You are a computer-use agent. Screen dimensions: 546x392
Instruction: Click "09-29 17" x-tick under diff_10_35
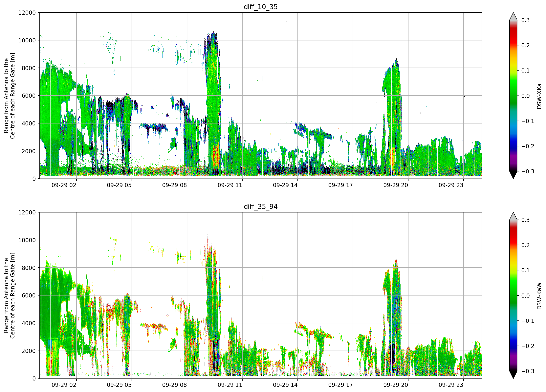[341, 185]
